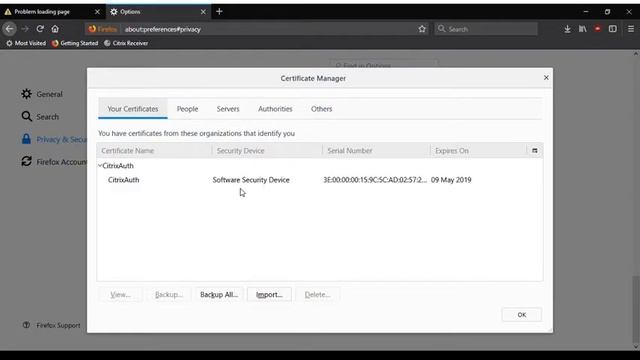Collapse the CitrixAuth tree group
The image size is (640, 360).
(100, 165)
